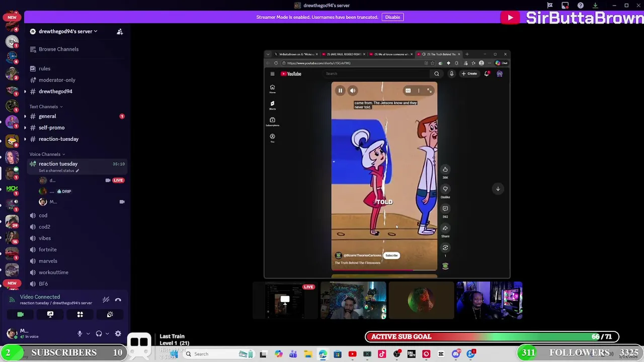The height and width of the screenshot is (362, 644).
Task: Mute the Discord microphone
Action: pos(79,333)
